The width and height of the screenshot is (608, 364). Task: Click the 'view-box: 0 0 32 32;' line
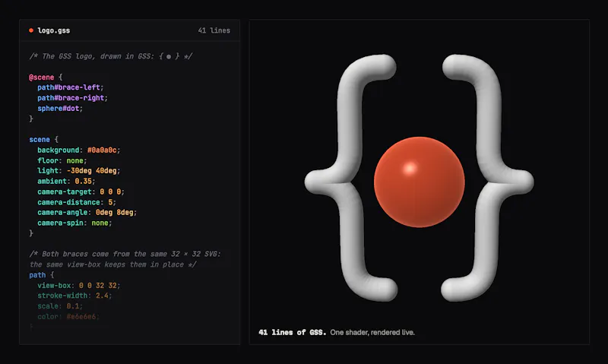(79, 285)
